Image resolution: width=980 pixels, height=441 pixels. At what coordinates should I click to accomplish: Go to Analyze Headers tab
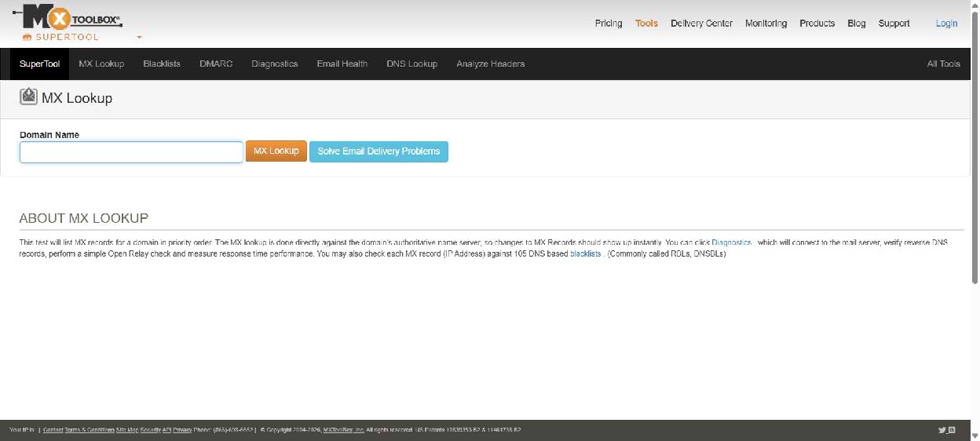click(x=490, y=64)
